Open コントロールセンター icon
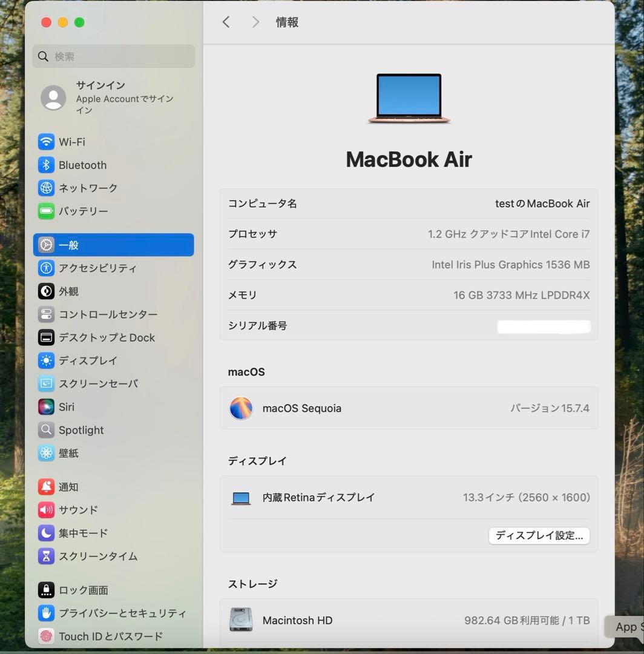 [x=46, y=314]
